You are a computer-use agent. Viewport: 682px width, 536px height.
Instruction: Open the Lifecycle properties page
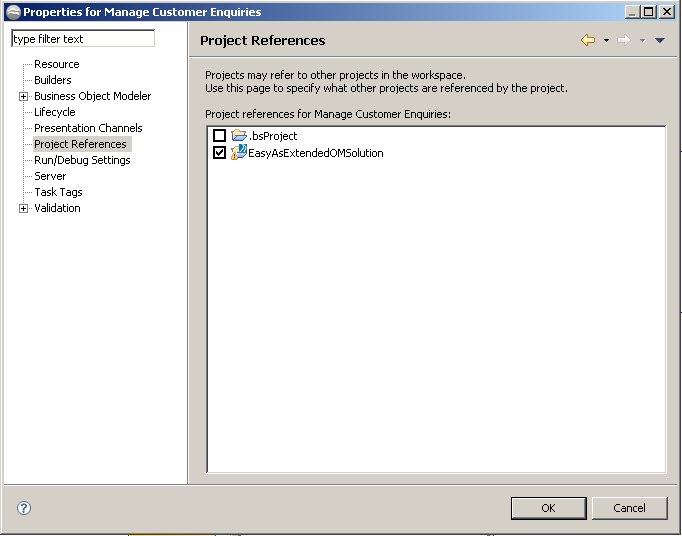click(55, 112)
